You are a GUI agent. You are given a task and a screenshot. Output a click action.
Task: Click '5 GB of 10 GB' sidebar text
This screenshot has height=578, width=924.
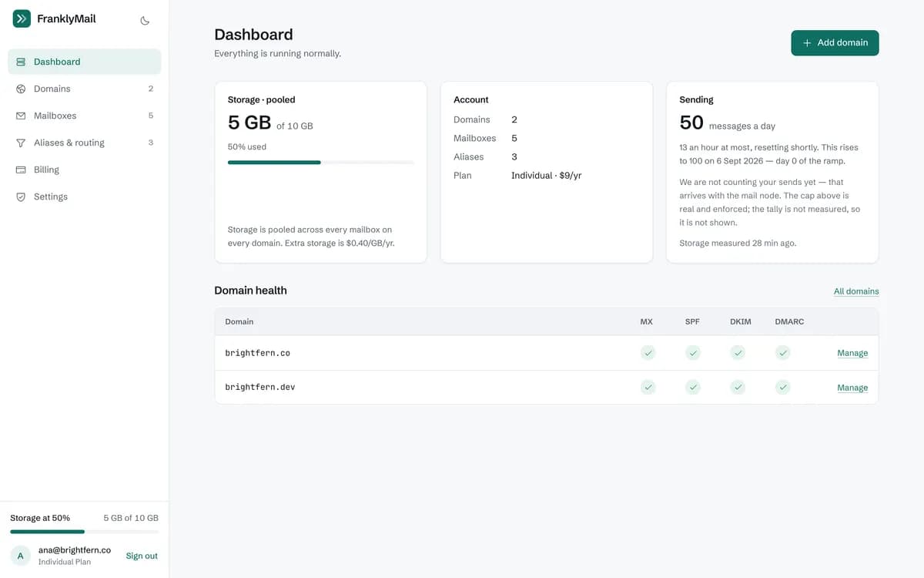click(131, 518)
